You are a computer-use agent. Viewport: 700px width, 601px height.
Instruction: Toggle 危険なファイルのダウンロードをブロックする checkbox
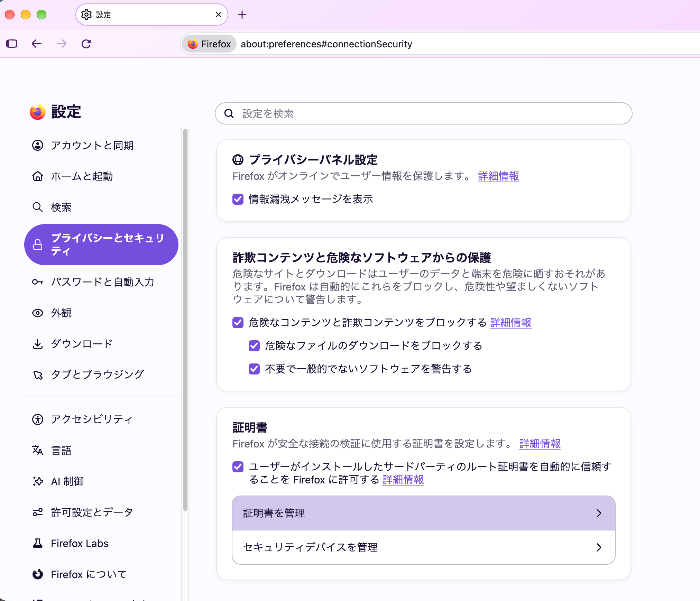254,346
